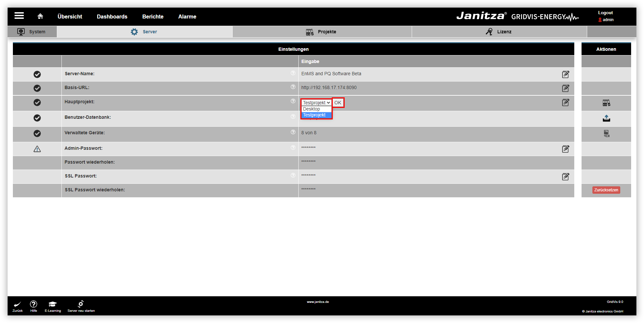Select Desktop from the project dropdown
This screenshot has height=323, width=644.
[311, 109]
